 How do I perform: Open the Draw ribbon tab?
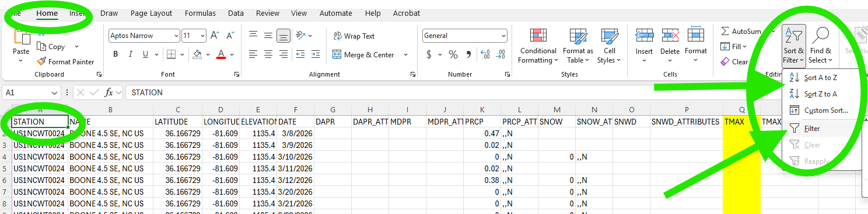[109, 13]
